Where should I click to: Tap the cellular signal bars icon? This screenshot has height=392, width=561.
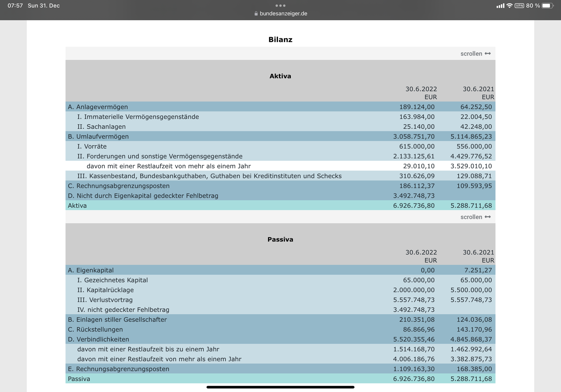click(500, 6)
